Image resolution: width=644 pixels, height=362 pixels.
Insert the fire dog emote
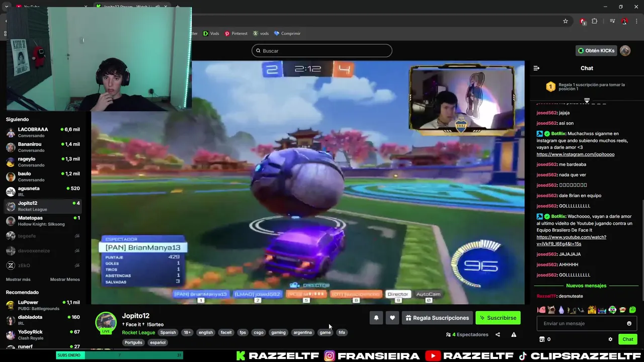[592, 310]
